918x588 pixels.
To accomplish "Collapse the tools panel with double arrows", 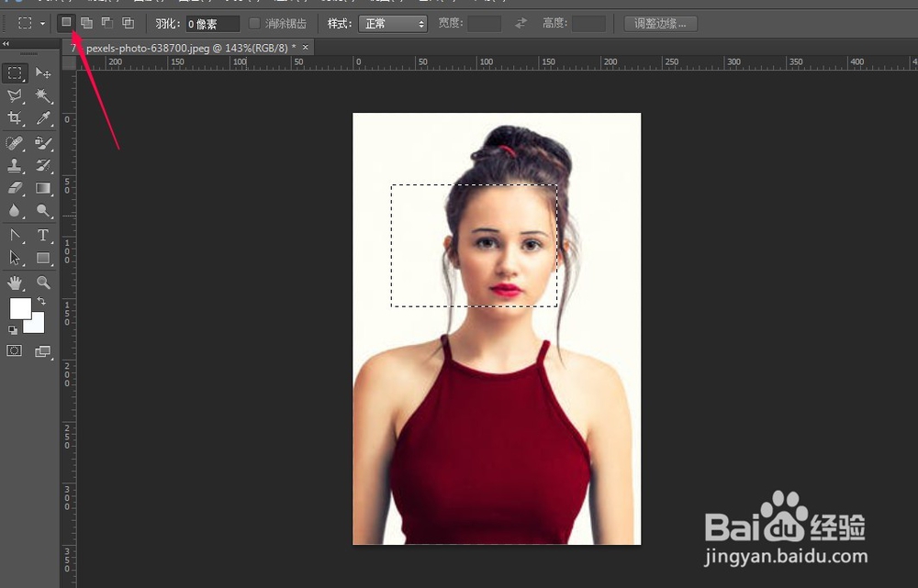I will tap(6, 43).
